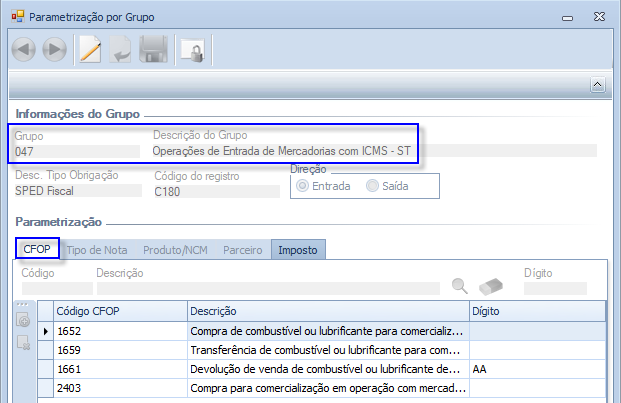Viewport: 621px width, 403px height.
Task: Open the Parceiro tab
Action: tap(243, 250)
